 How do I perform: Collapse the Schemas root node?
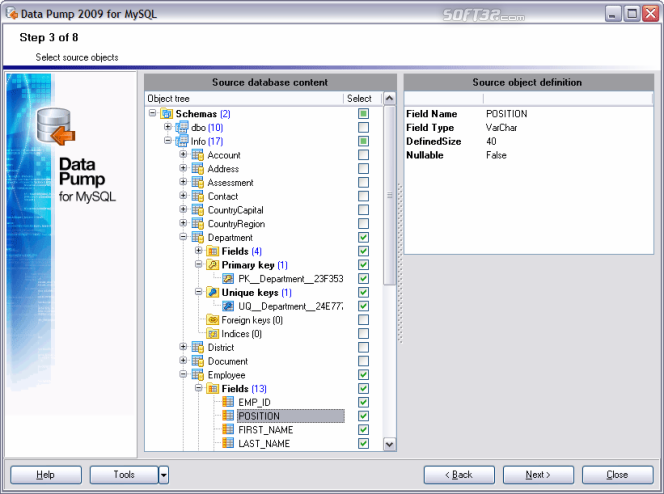(152, 113)
